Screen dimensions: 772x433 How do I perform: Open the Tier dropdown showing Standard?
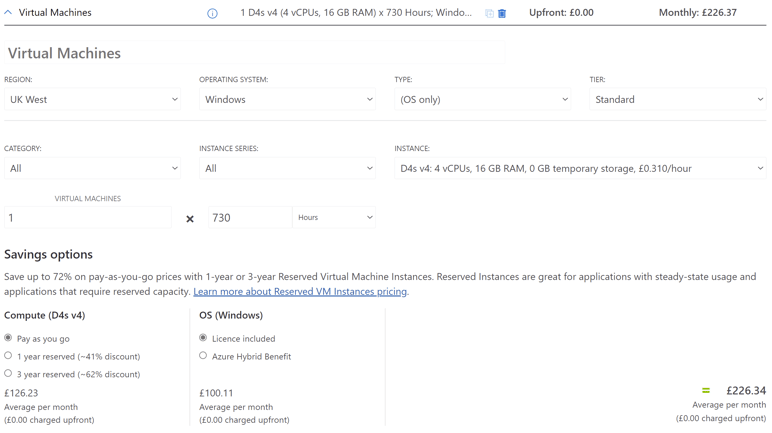[678, 100]
